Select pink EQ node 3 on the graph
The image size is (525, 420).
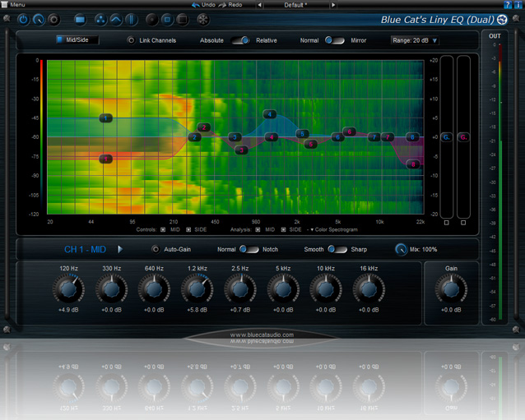241,150
